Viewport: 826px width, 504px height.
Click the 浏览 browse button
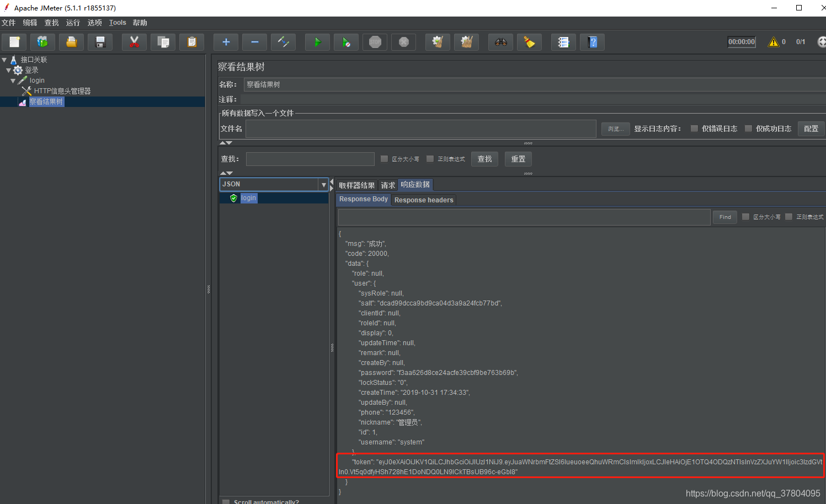[615, 129]
